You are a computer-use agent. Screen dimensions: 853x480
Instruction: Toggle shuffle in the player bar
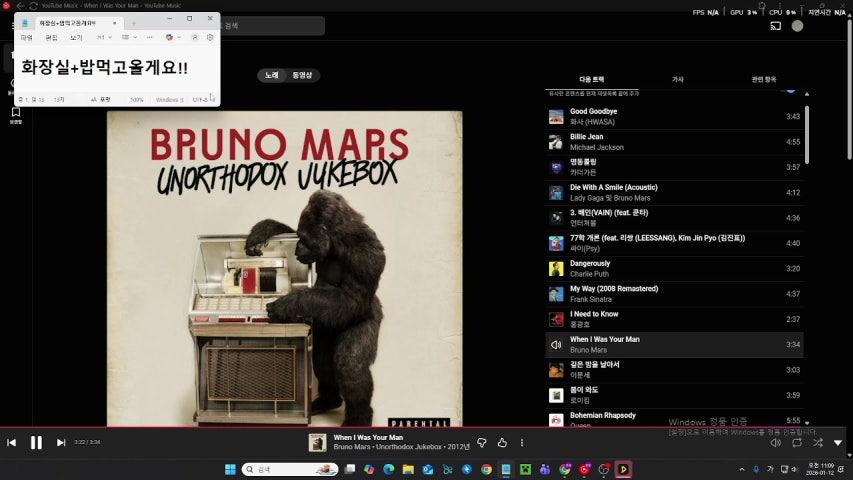[817, 442]
